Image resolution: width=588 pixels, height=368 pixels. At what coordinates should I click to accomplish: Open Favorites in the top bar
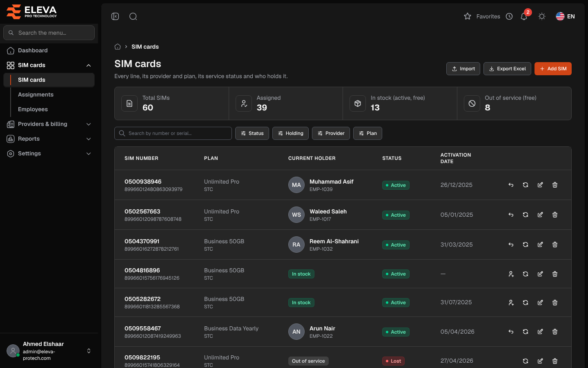(x=482, y=16)
